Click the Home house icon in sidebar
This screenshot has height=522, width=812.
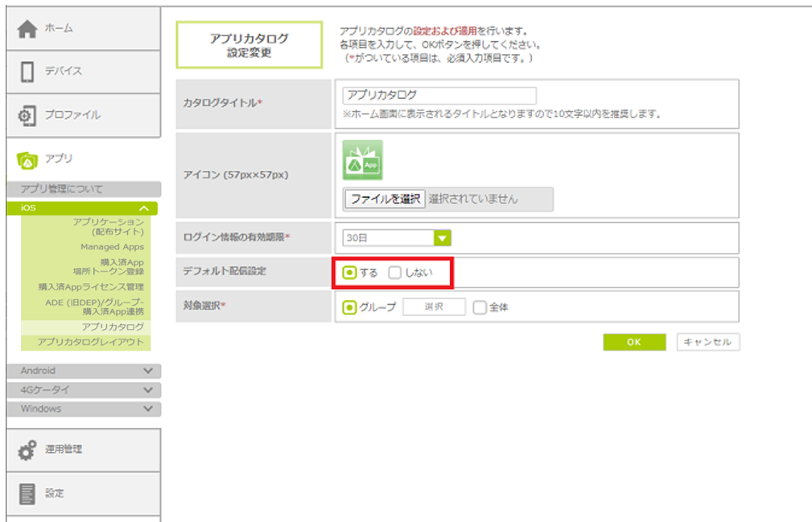27,28
